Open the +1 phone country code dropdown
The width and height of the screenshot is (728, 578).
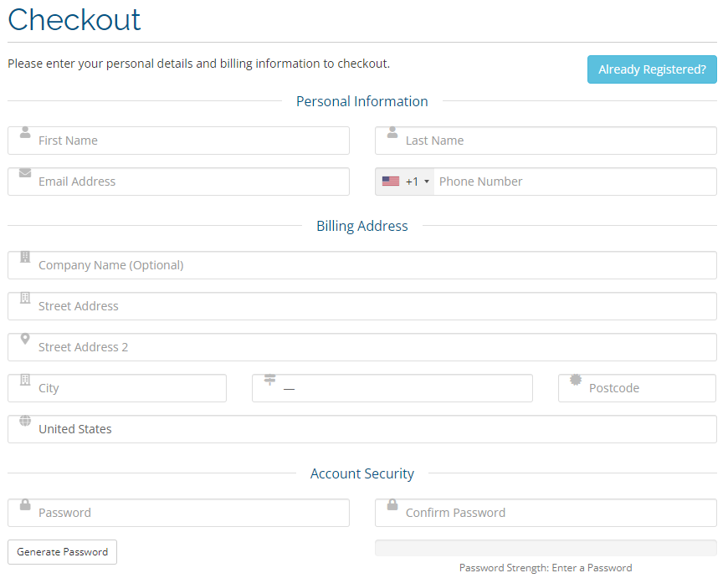click(406, 182)
